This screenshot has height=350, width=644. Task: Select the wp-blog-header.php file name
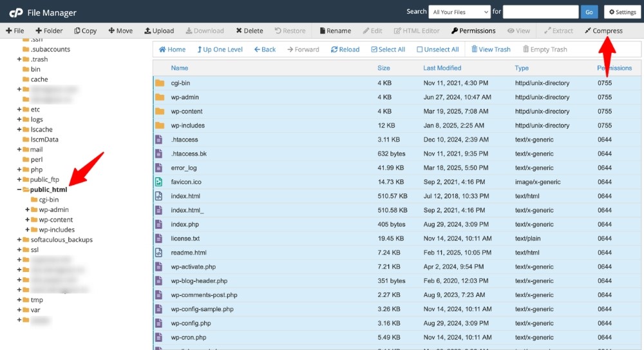[199, 281]
